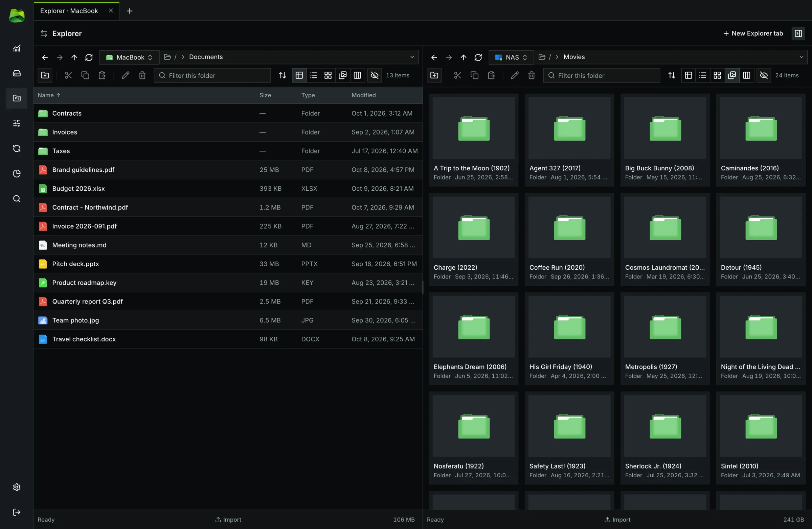The width and height of the screenshot is (812, 529).
Task: Refresh the NAS Movies pane
Action: click(478, 57)
